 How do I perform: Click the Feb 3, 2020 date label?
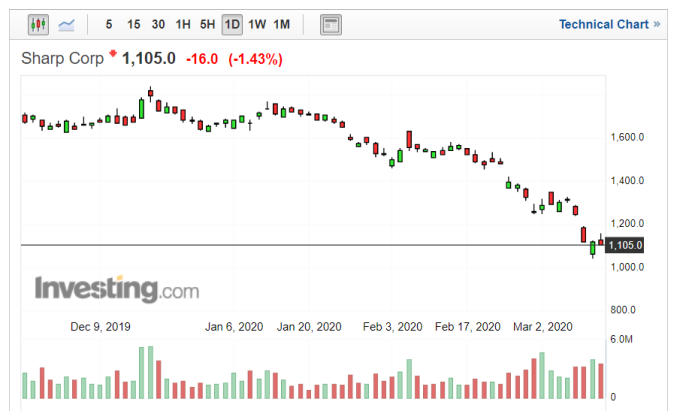[392, 327]
